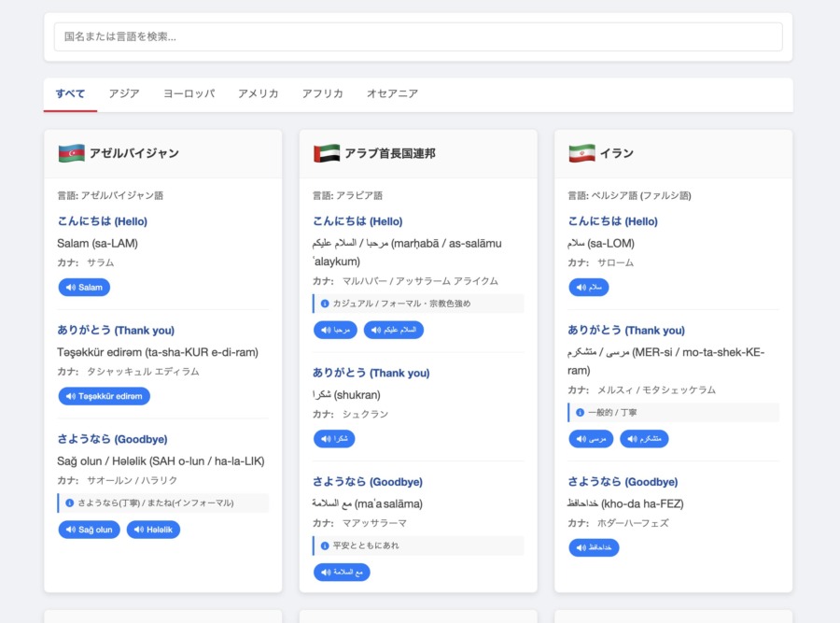Click こんにちは (Hello) heading in UAE card
840x623 pixels.
(357, 220)
